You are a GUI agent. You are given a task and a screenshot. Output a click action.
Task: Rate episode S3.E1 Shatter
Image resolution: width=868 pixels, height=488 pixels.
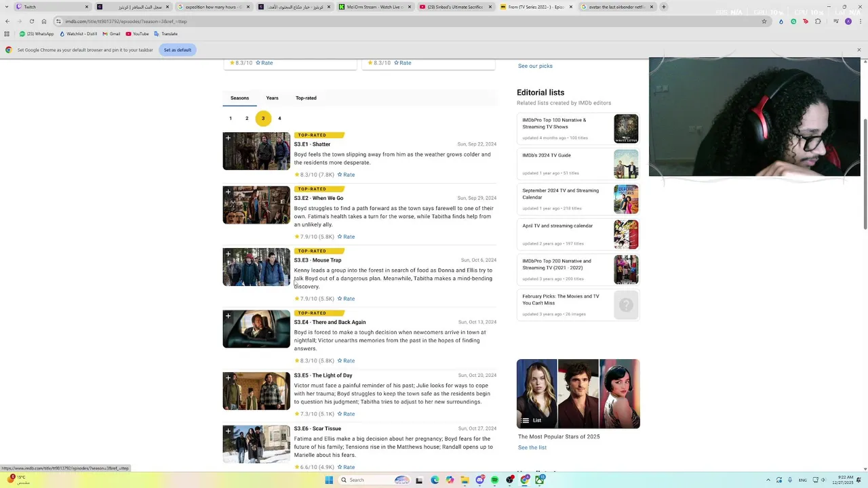tap(346, 175)
